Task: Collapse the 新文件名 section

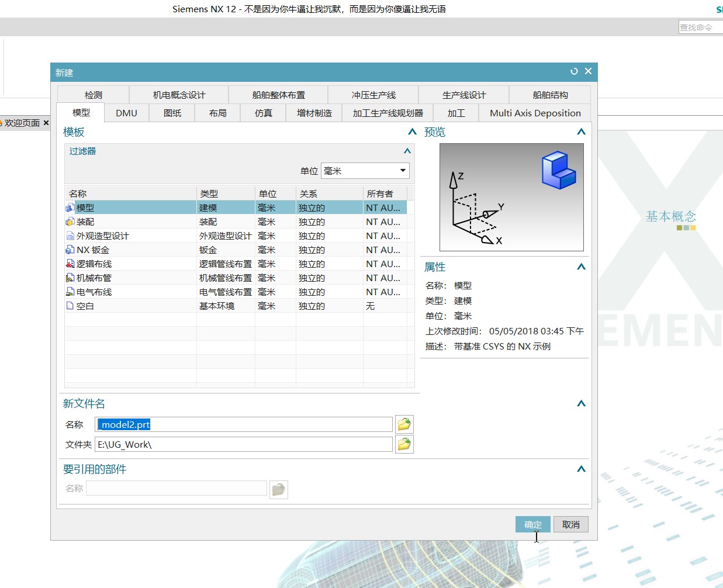Action: click(x=581, y=404)
